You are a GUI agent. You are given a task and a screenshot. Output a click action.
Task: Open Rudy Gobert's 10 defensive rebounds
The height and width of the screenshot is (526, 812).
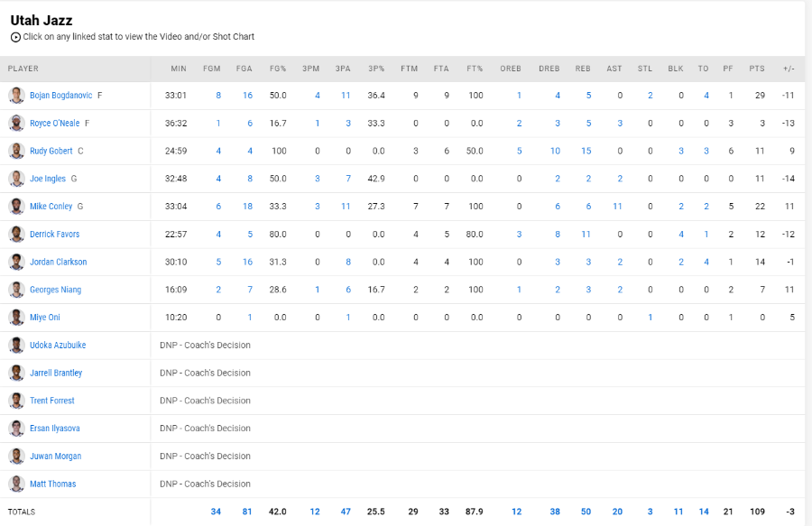click(555, 151)
